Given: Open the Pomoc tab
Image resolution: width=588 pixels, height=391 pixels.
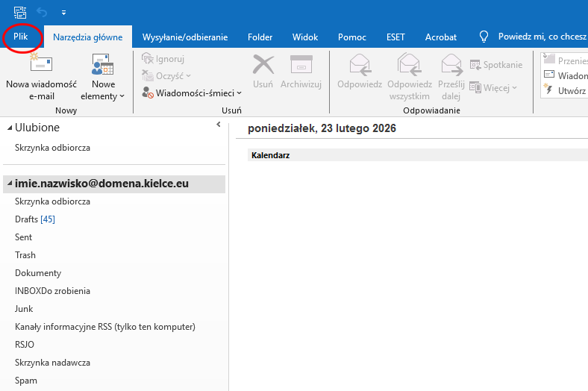Looking at the screenshot, I should coord(351,37).
